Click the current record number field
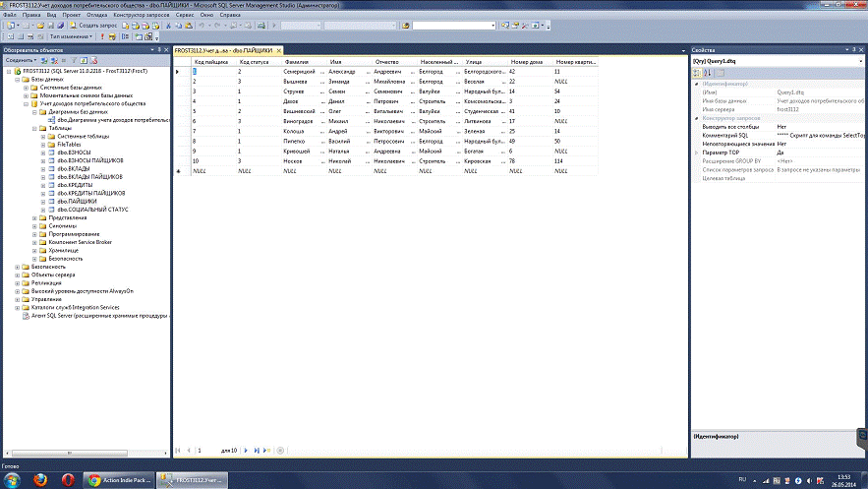Viewport: 868px width, 489px height. 207,451
